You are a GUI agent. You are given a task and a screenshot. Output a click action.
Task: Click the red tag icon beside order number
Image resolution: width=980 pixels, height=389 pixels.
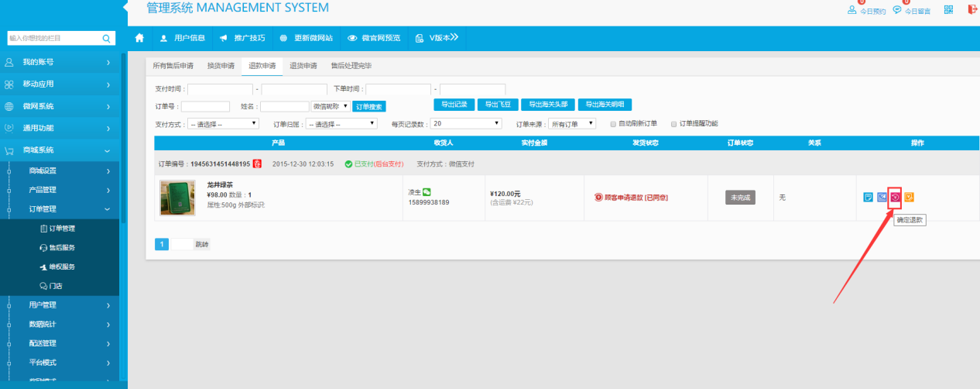257,164
